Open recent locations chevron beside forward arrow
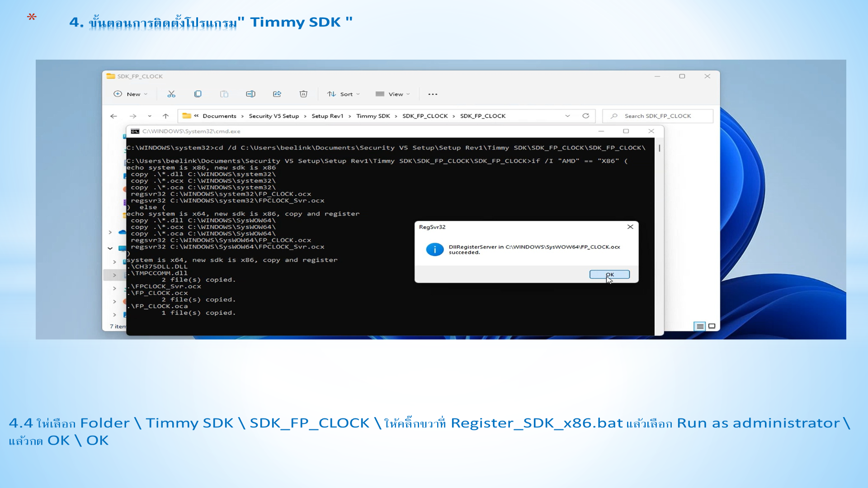Image resolution: width=868 pixels, height=488 pixels. [150, 116]
